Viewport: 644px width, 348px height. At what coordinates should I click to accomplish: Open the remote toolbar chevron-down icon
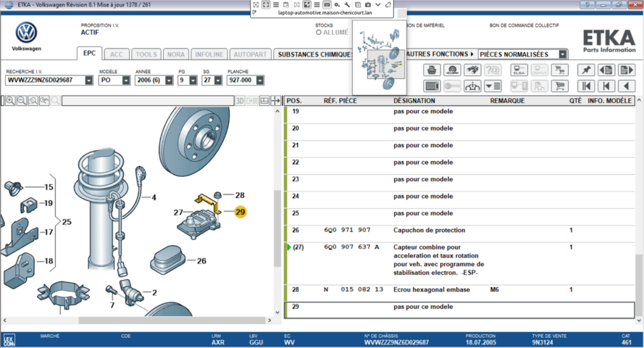(378, 4)
